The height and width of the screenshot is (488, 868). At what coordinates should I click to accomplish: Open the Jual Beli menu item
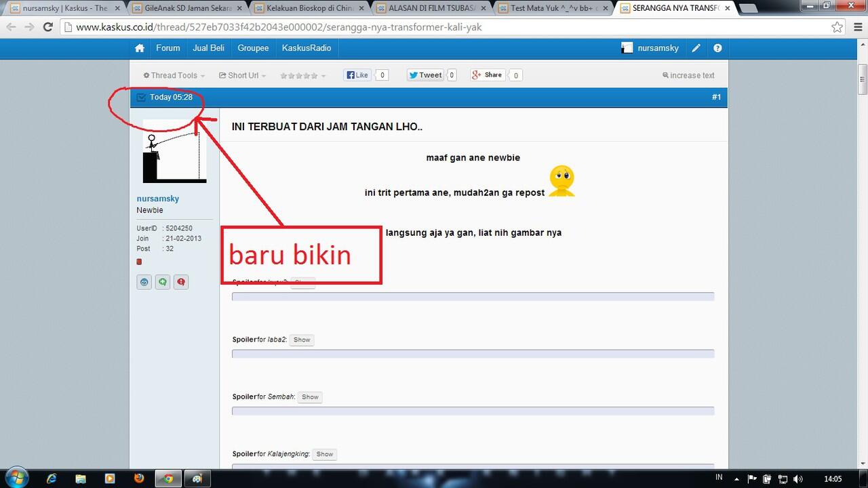[x=209, y=48]
